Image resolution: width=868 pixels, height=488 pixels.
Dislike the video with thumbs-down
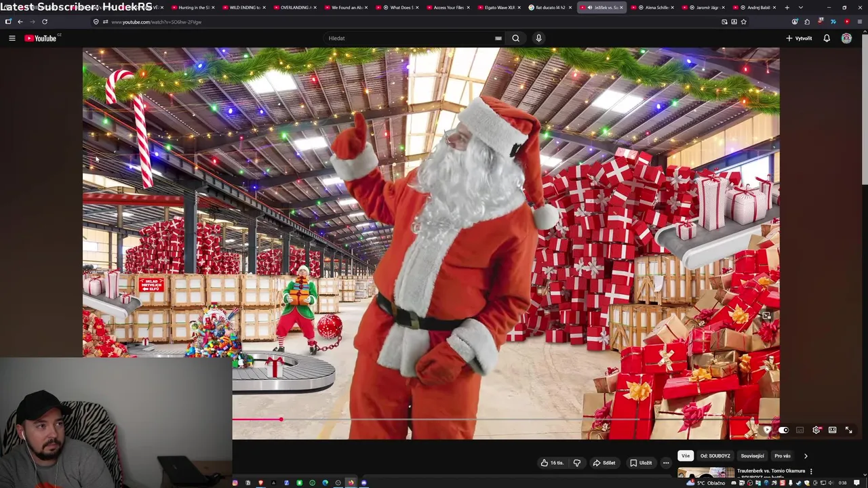point(577,463)
